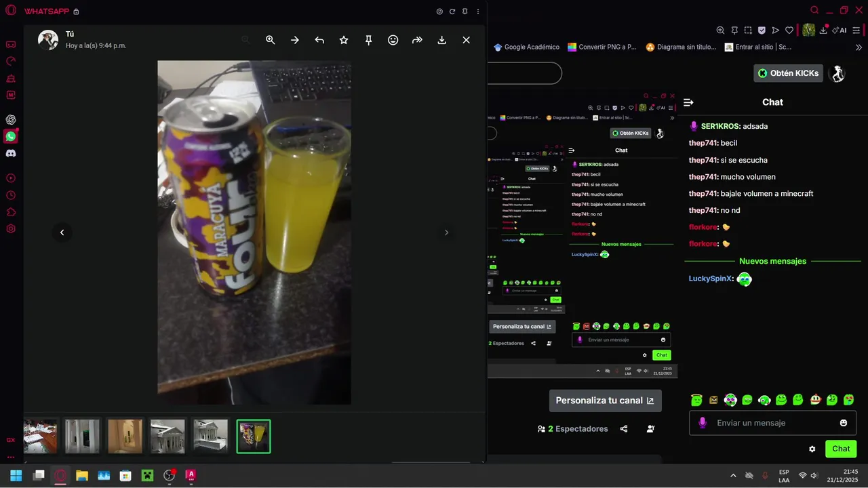Open volume control in system tray
This screenshot has width=868, height=488.
pyautogui.click(x=814, y=476)
